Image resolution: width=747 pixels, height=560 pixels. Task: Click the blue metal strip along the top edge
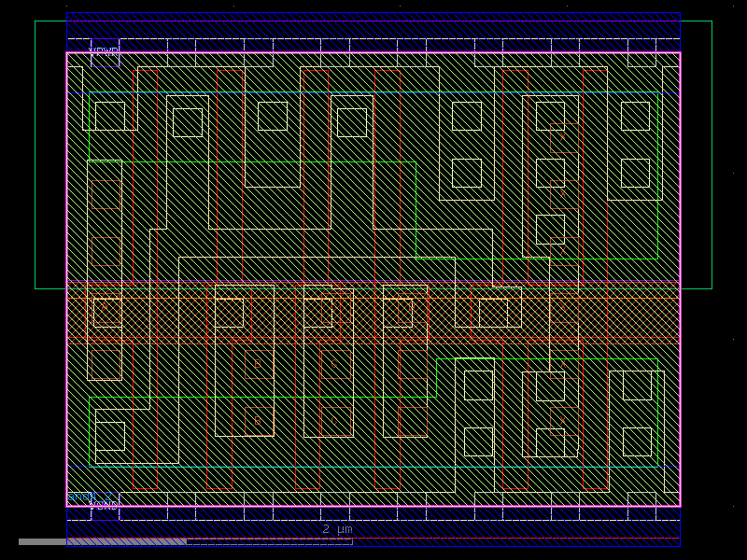tap(373, 14)
